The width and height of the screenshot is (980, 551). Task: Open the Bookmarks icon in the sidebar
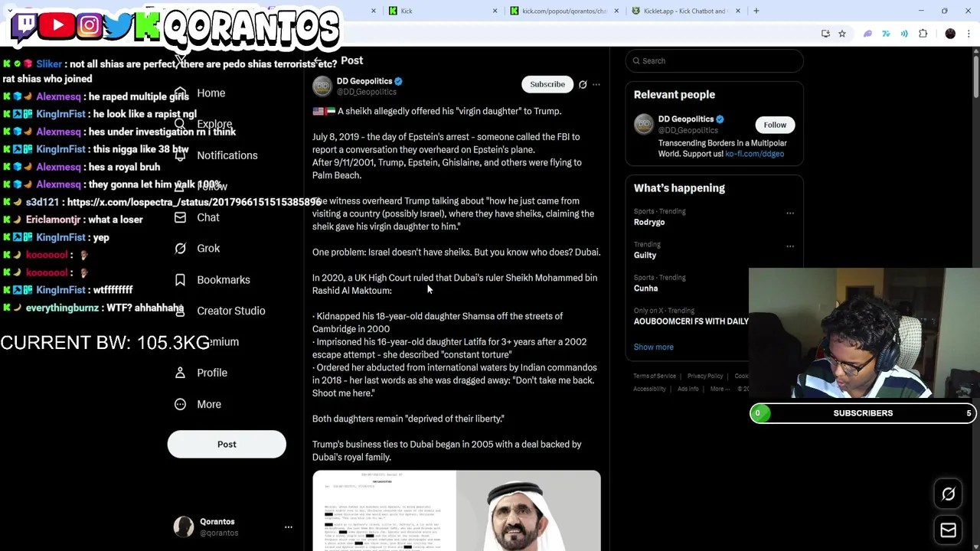tap(180, 279)
